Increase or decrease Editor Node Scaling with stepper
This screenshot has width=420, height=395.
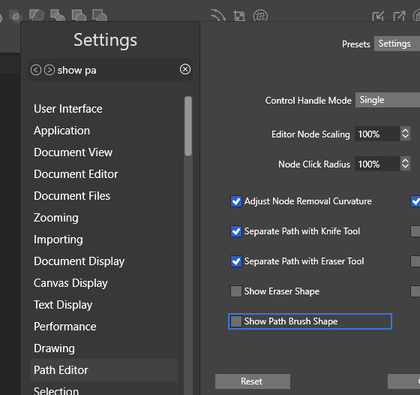(405, 134)
